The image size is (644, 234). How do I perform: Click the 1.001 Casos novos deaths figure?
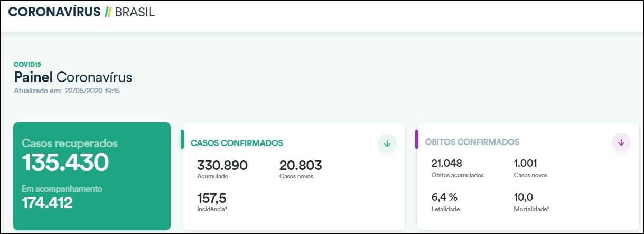(525, 163)
